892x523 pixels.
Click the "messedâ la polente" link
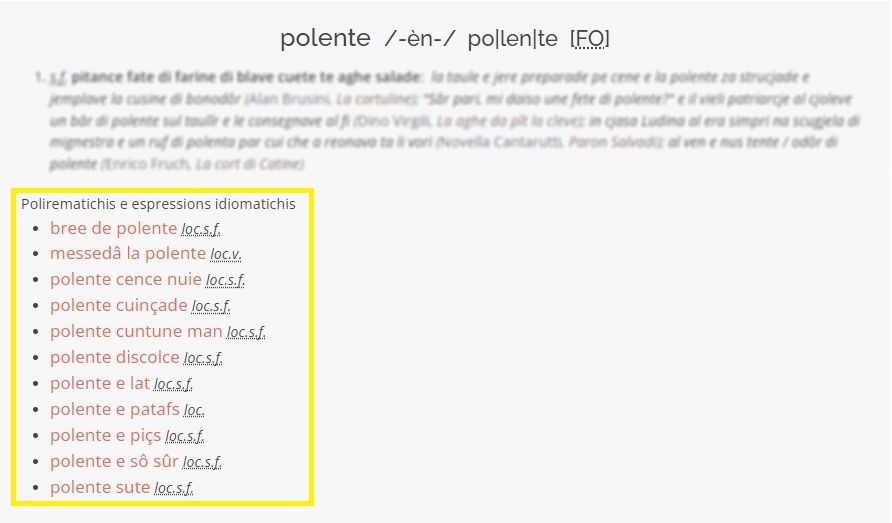(128, 254)
